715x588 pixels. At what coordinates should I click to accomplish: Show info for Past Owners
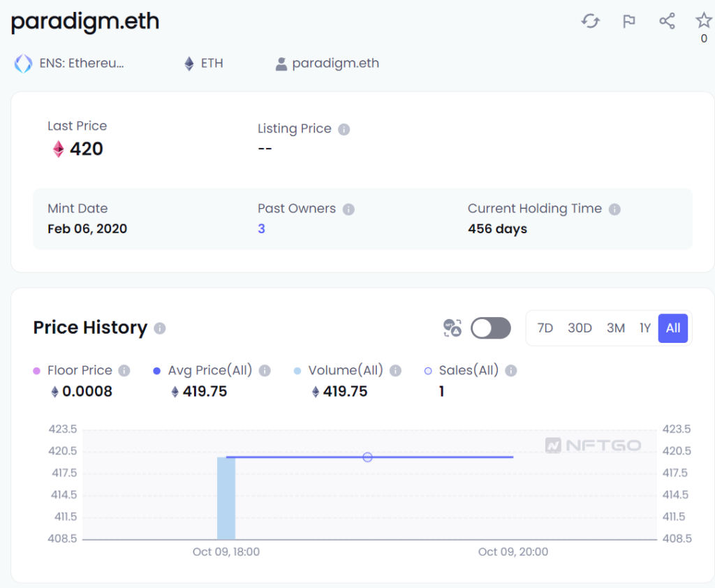pyautogui.click(x=348, y=210)
